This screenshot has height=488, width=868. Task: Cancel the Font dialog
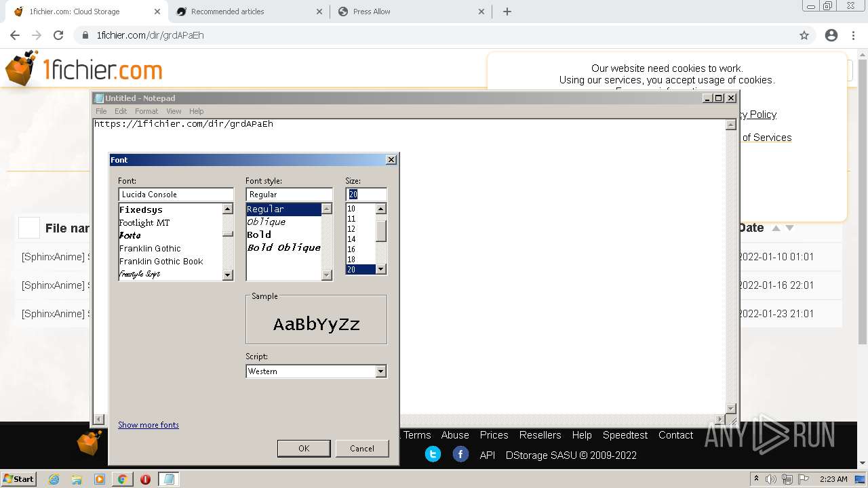362,448
